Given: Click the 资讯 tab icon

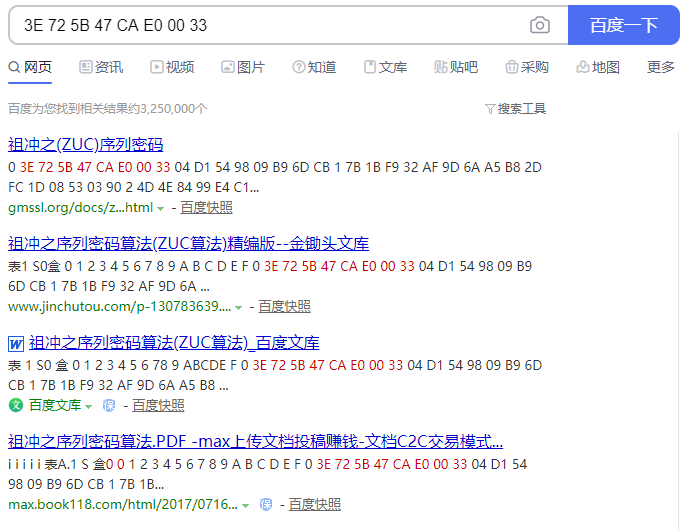Looking at the screenshot, I should (x=86, y=67).
